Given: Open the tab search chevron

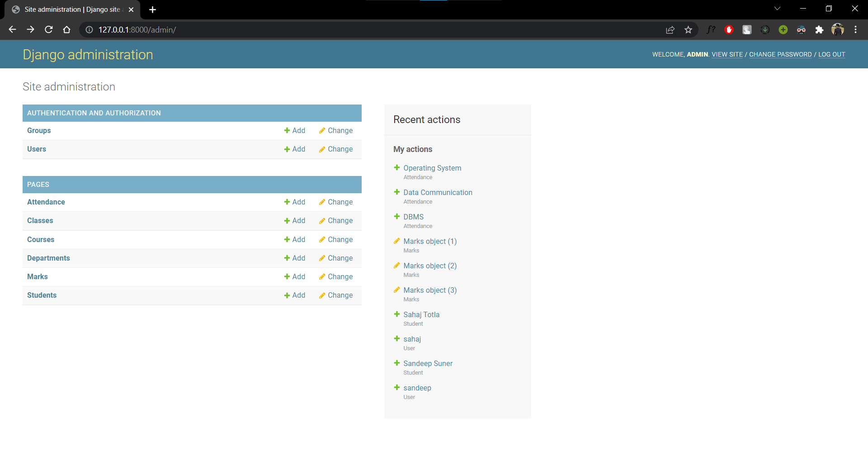Looking at the screenshot, I should [x=778, y=8].
